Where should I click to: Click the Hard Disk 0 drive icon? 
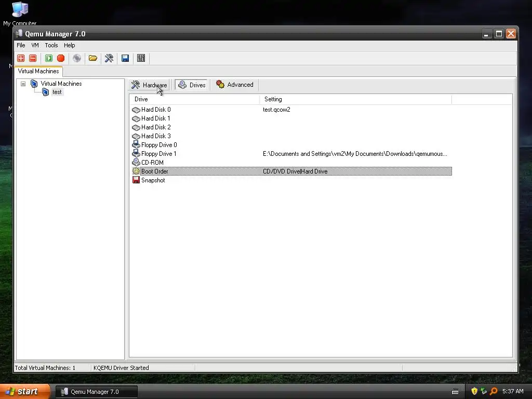[x=136, y=110]
